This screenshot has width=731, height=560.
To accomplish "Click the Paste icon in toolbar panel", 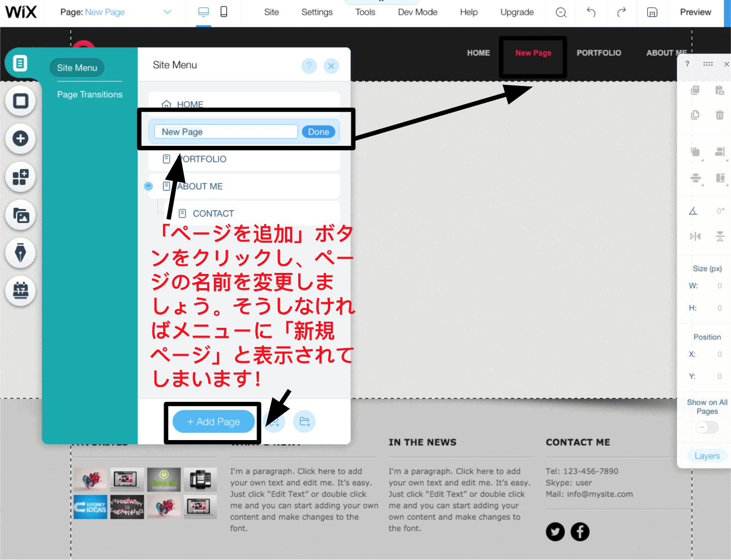I will click(x=720, y=90).
